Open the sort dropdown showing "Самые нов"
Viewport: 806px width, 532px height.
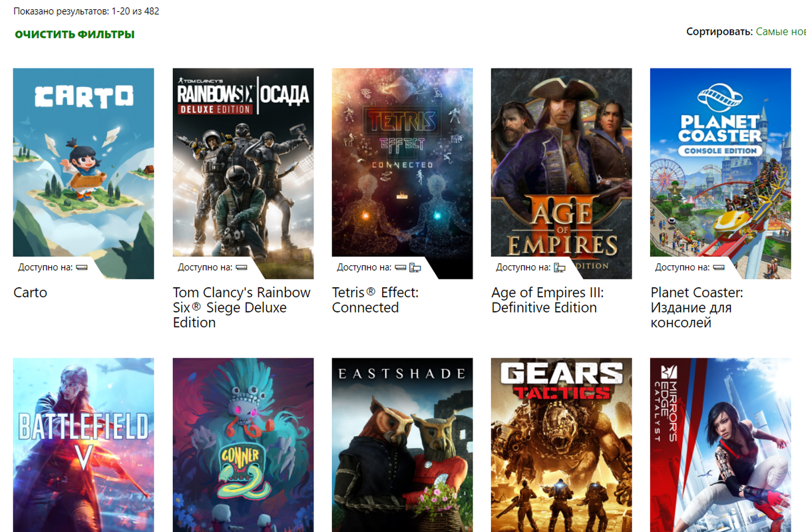pyautogui.click(x=781, y=31)
